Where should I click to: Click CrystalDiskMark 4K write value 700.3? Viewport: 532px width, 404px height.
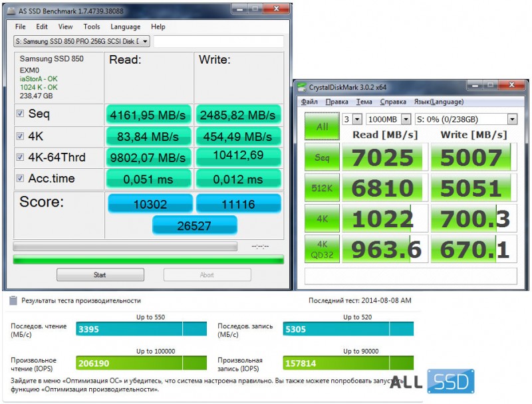[x=473, y=219]
